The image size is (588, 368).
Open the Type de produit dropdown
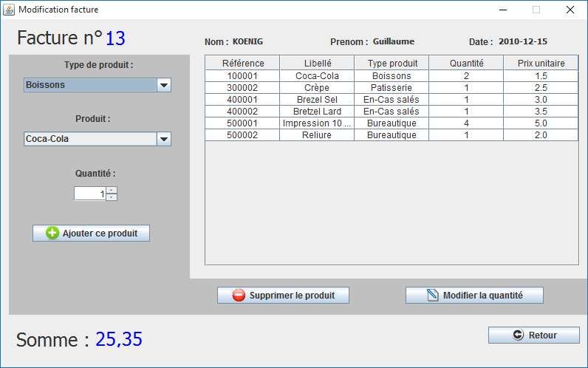(164, 85)
